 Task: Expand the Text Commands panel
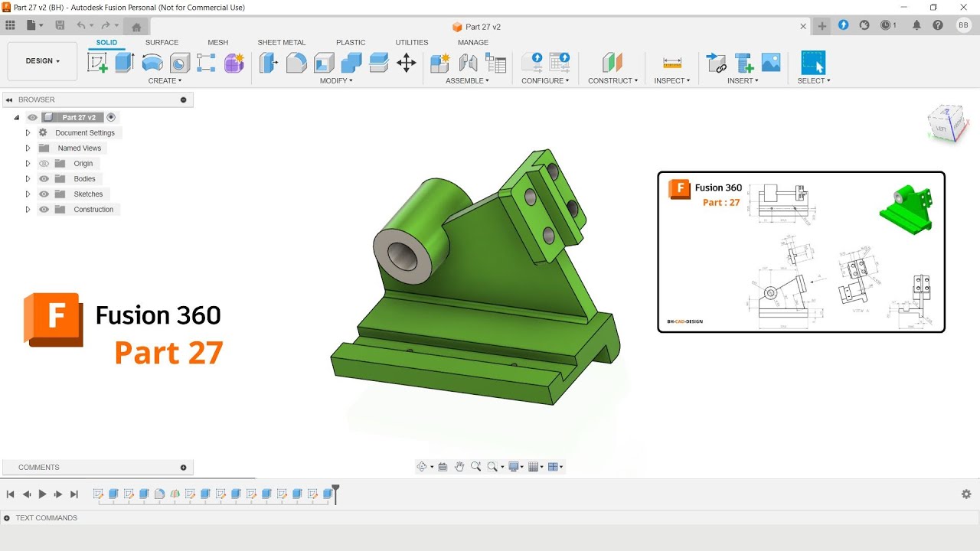[7, 518]
